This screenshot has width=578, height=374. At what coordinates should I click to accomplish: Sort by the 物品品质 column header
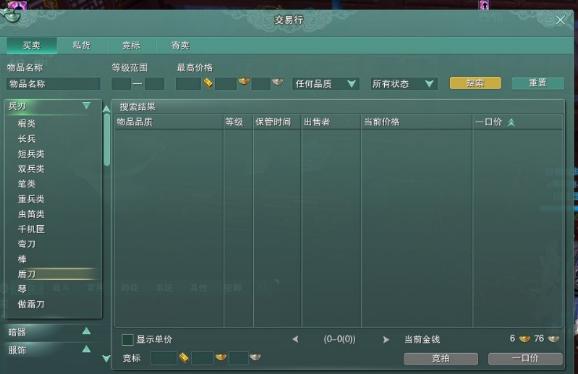pos(134,122)
